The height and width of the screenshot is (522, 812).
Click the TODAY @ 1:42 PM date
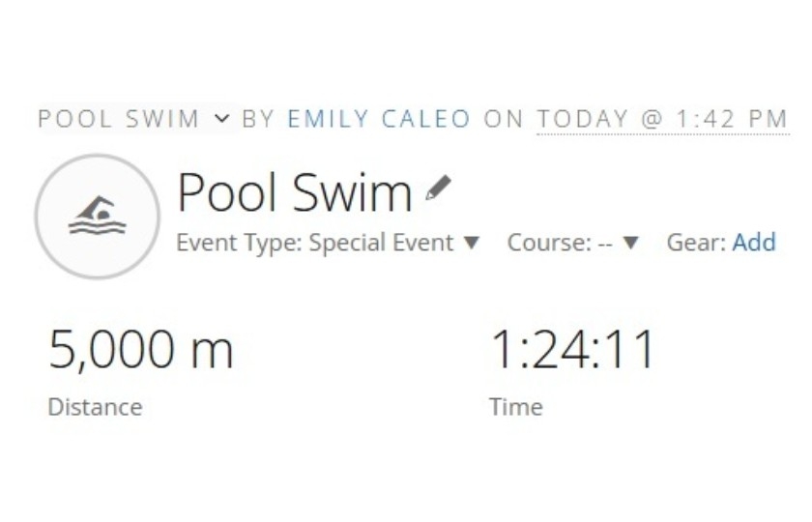[662, 119]
